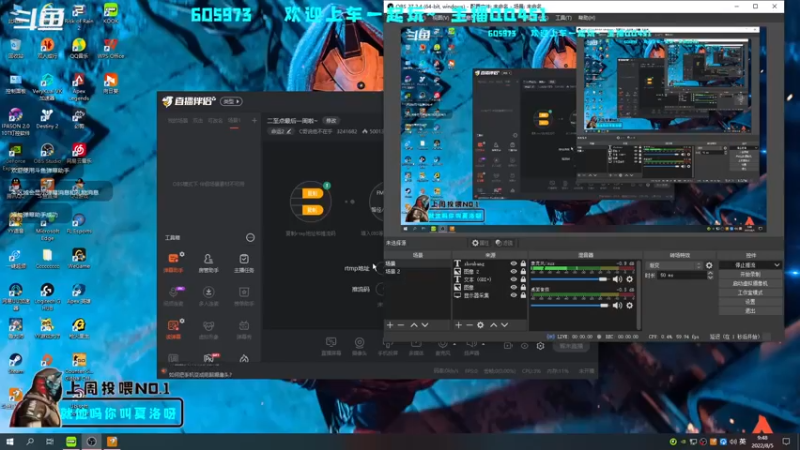Screen dimensions: 800x450
Task: Click the 启动虚拟摄像机 button
Action: pos(750,284)
